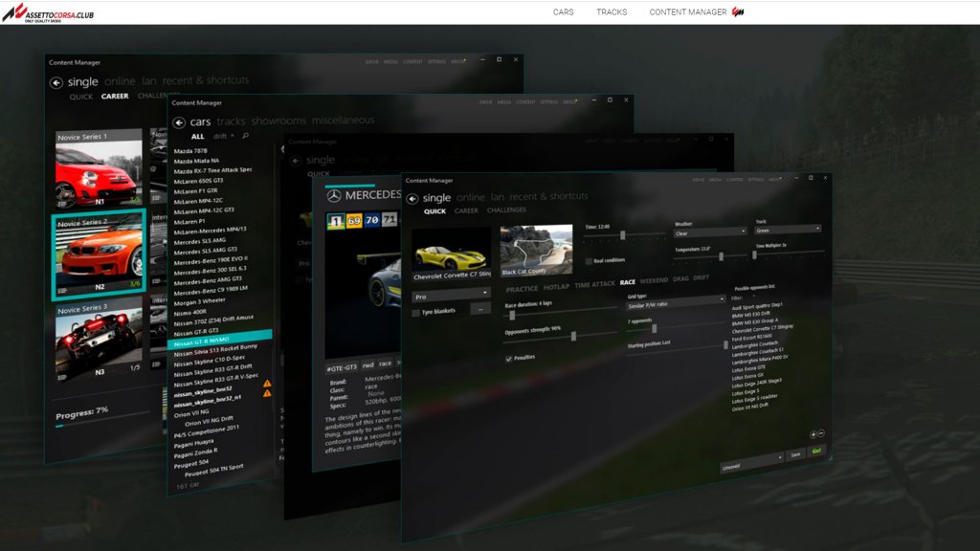This screenshot has width=980, height=551.
Task: Switch to WEEKEND mode tab
Action: click(x=654, y=280)
